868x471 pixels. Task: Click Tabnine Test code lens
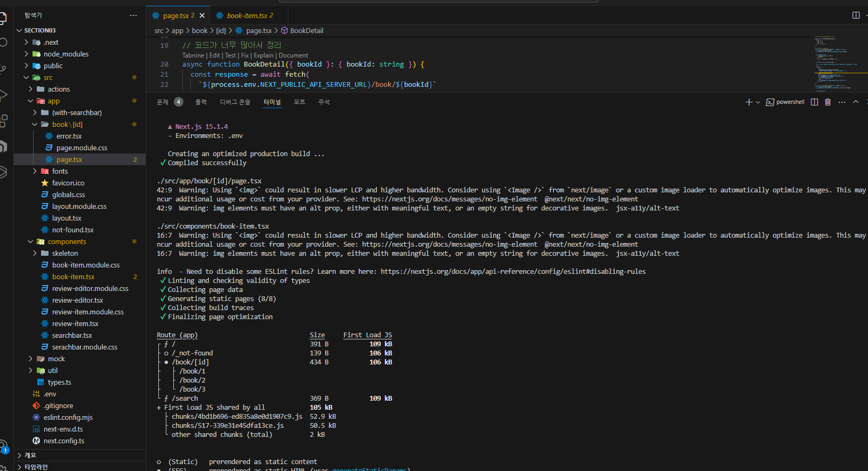[230, 55]
